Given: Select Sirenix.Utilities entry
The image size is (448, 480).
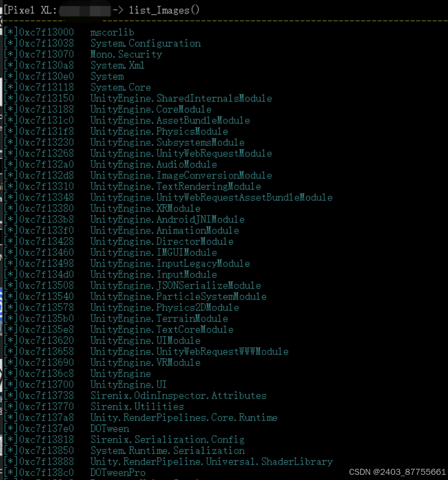Looking at the screenshot, I should [137, 407].
